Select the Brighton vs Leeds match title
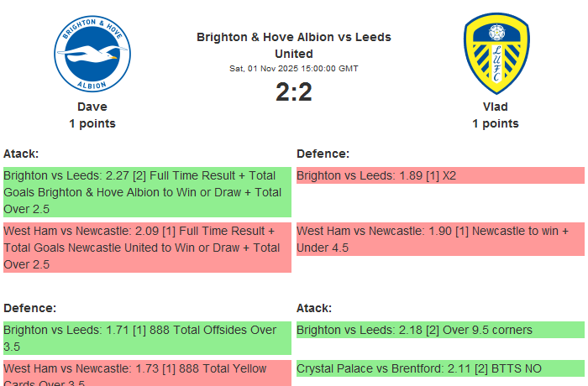Viewport: 588px width, 386px height. (x=293, y=45)
